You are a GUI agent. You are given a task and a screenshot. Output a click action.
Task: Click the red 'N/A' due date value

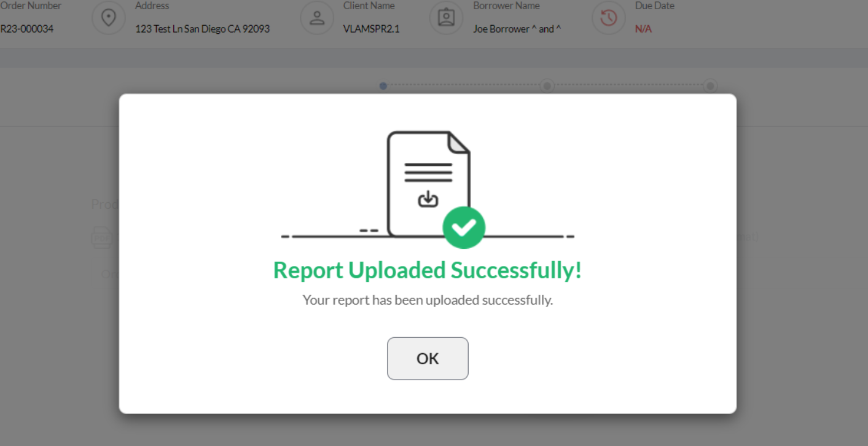[x=643, y=29]
